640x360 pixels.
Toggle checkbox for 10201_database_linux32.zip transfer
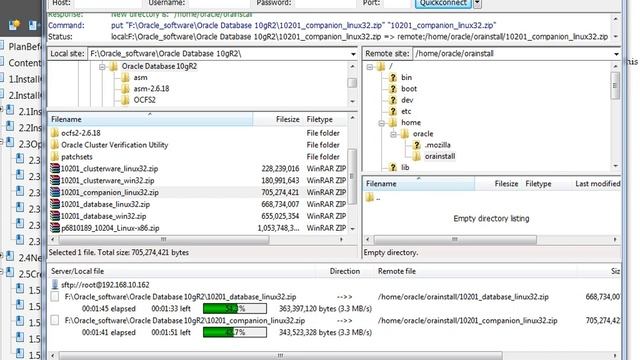tap(55, 297)
